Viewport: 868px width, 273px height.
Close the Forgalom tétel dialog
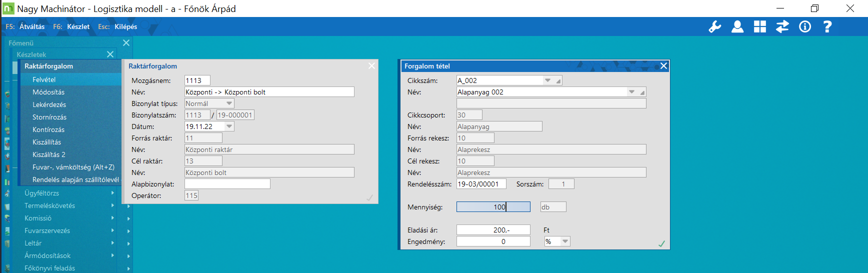point(663,66)
